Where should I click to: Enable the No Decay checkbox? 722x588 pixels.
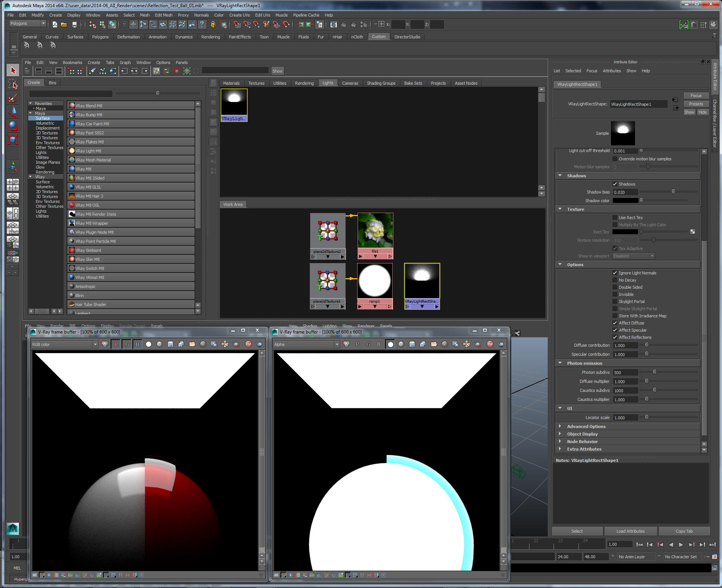click(x=615, y=280)
